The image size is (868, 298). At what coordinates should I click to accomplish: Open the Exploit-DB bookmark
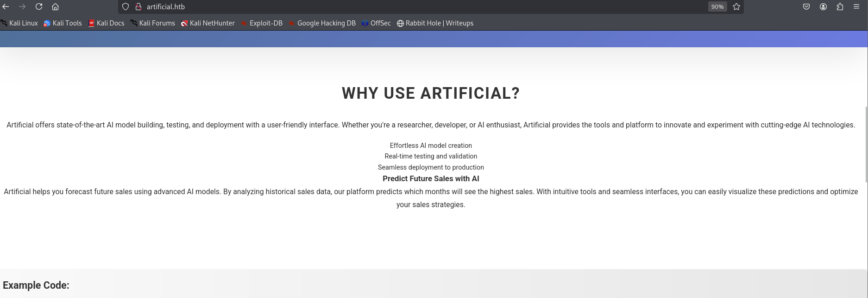click(262, 23)
